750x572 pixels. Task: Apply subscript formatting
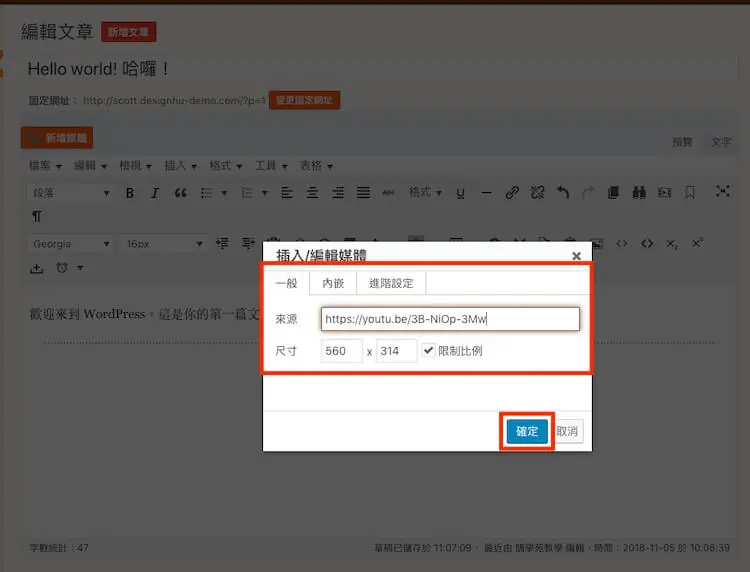pyautogui.click(x=672, y=244)
